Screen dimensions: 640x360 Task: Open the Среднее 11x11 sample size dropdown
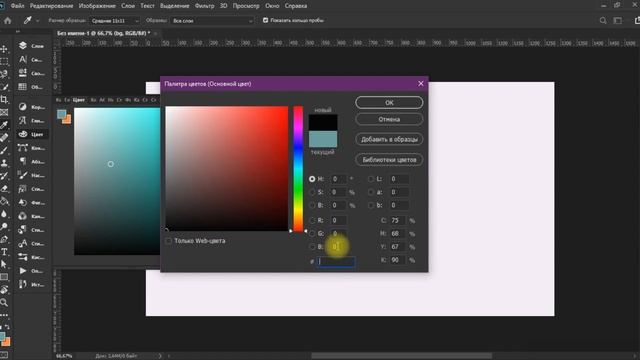[x=115, y=20]
